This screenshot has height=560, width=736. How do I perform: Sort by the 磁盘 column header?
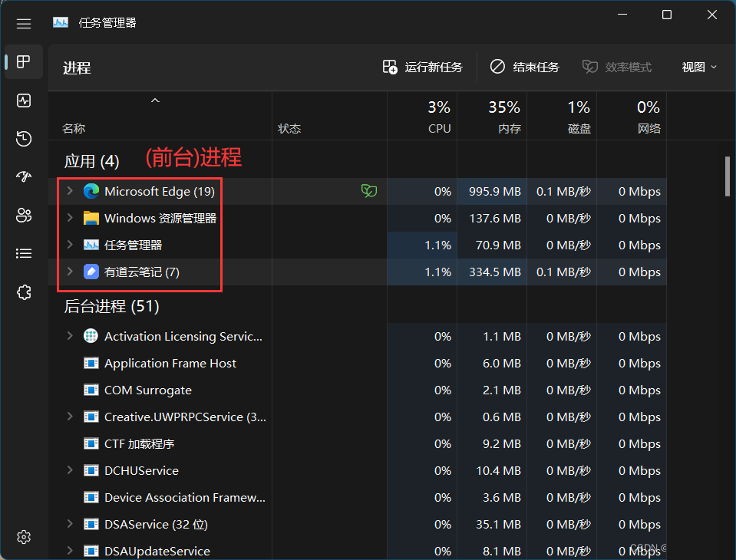coord(562,117)
